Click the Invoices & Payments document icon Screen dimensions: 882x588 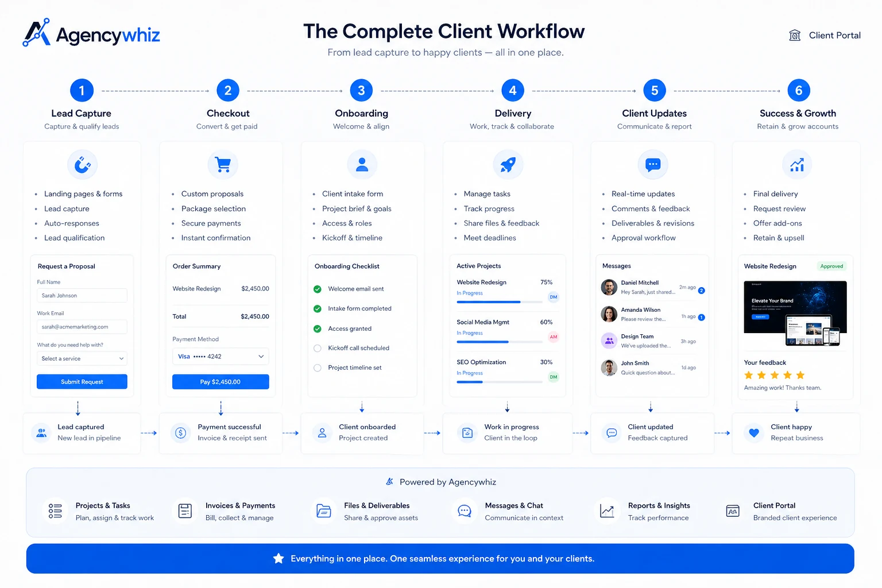pos(185,511)
